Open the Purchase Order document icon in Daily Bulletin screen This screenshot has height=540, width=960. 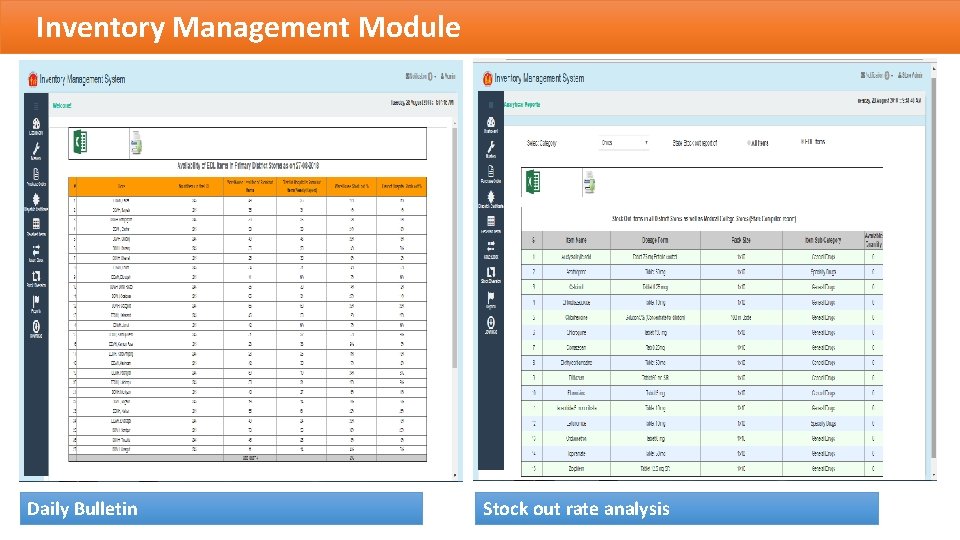tap(36, 174)
